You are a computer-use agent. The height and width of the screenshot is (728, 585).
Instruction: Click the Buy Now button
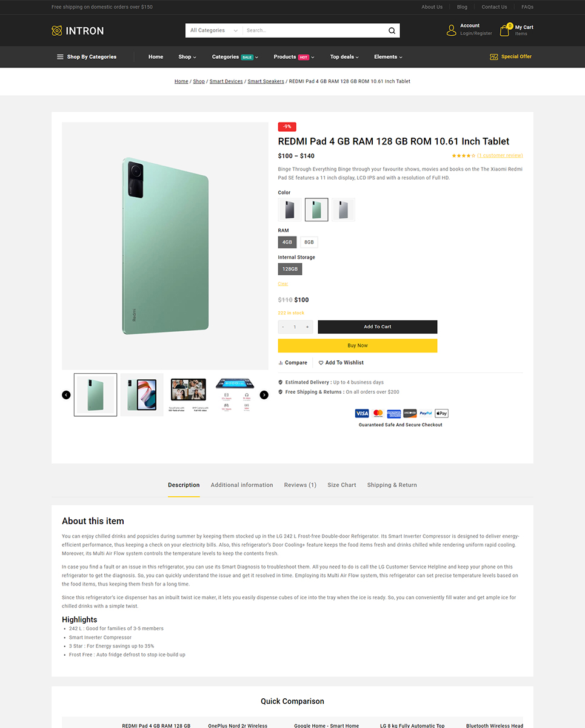358,345
